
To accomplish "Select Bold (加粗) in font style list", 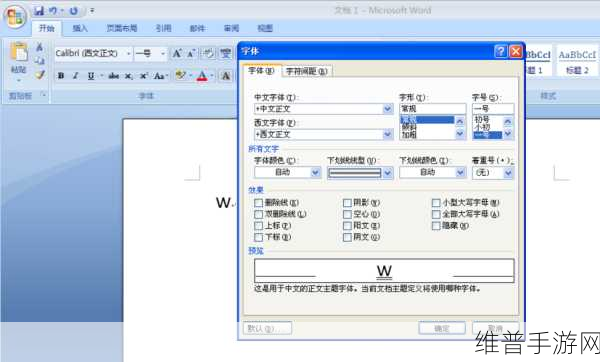I will 409,135.
